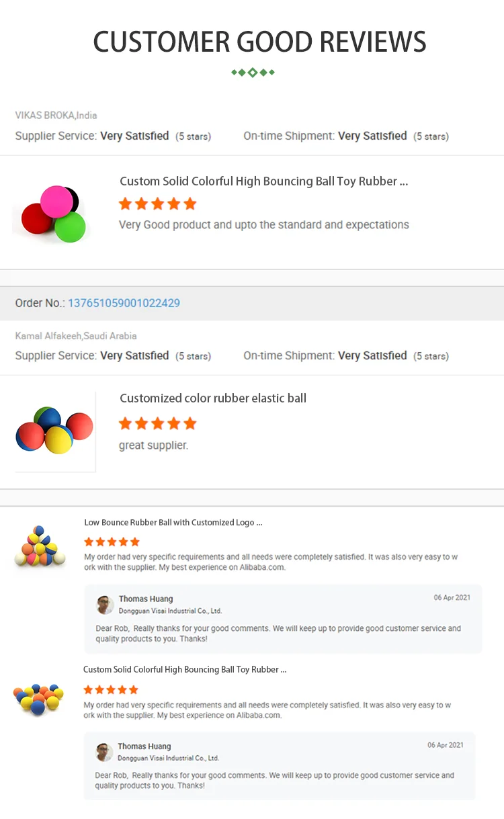
Task: Open "Customized color rubber elastic ball" product title
Action: 213,398
